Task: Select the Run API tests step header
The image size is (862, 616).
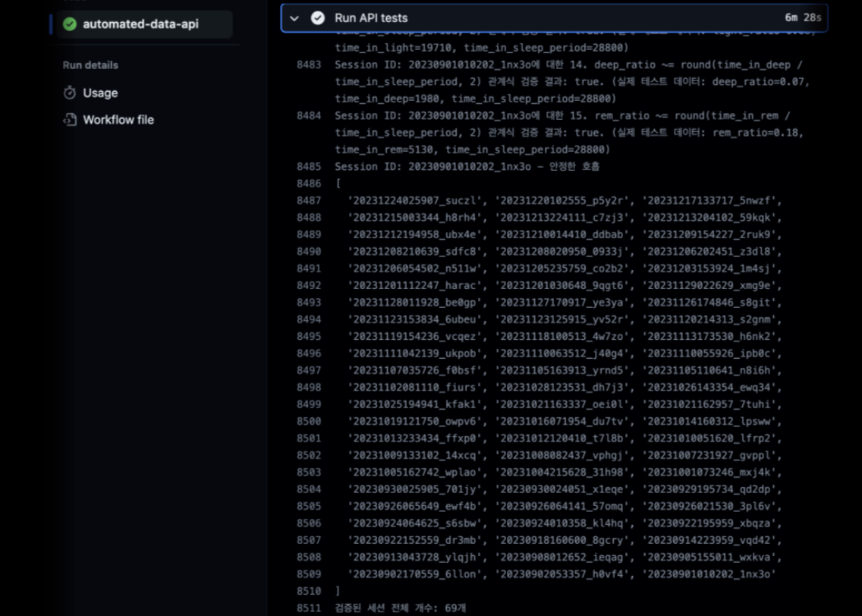Action: (x=554, y=18)
